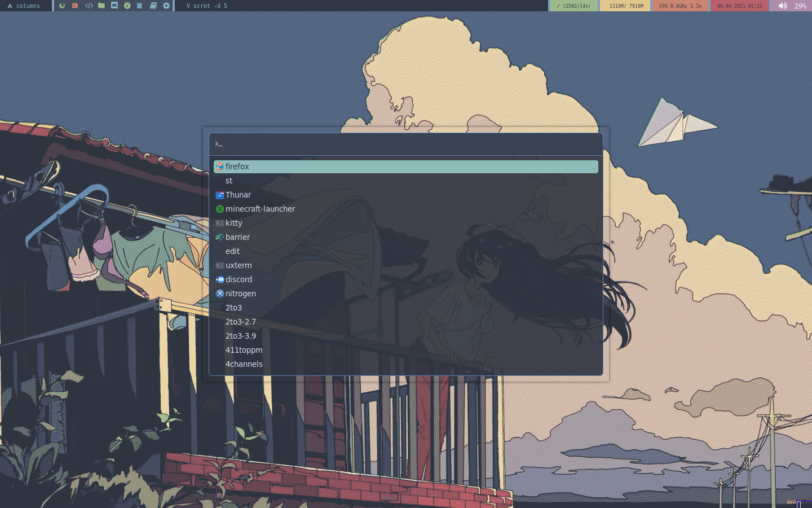This screenshot has height=508, width=812.
Task: Click the disk usage 250G module
Action: 573,6
